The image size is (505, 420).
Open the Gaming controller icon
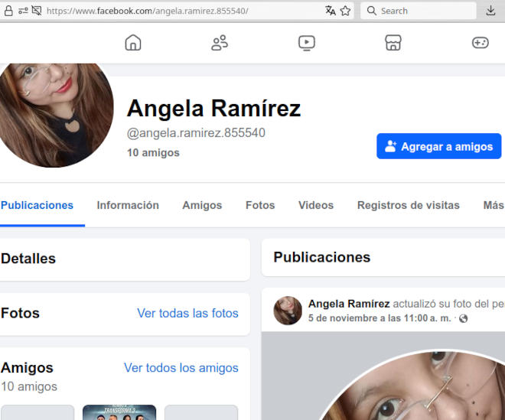pos(481,43)
